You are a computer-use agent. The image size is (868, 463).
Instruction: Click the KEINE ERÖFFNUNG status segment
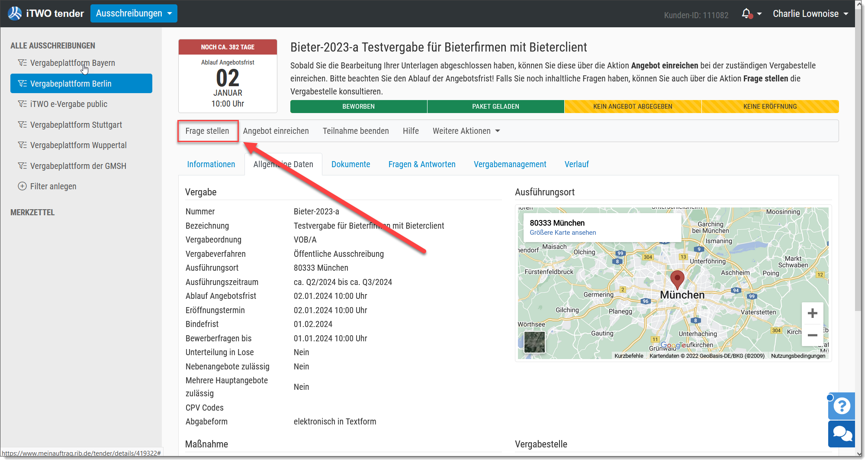770,107
